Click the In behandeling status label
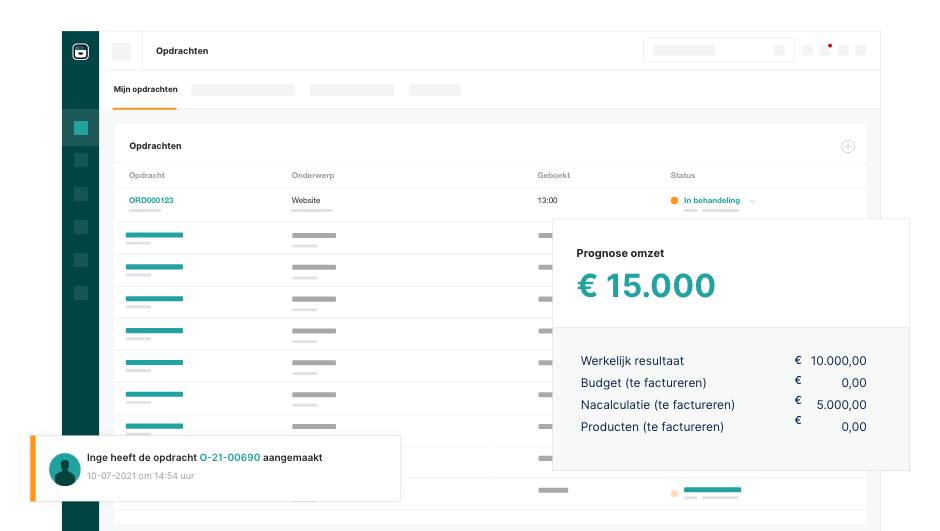The image size is (940, 531). (711, 201)
